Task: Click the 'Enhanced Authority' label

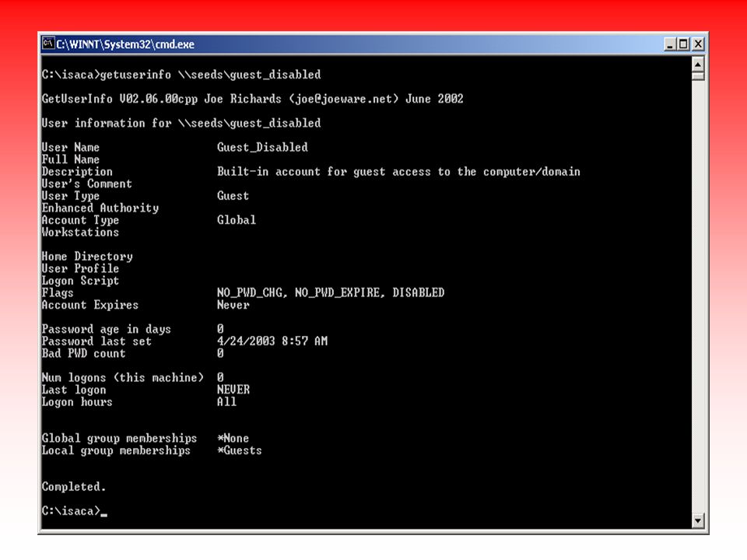Action: pos(100,208)
